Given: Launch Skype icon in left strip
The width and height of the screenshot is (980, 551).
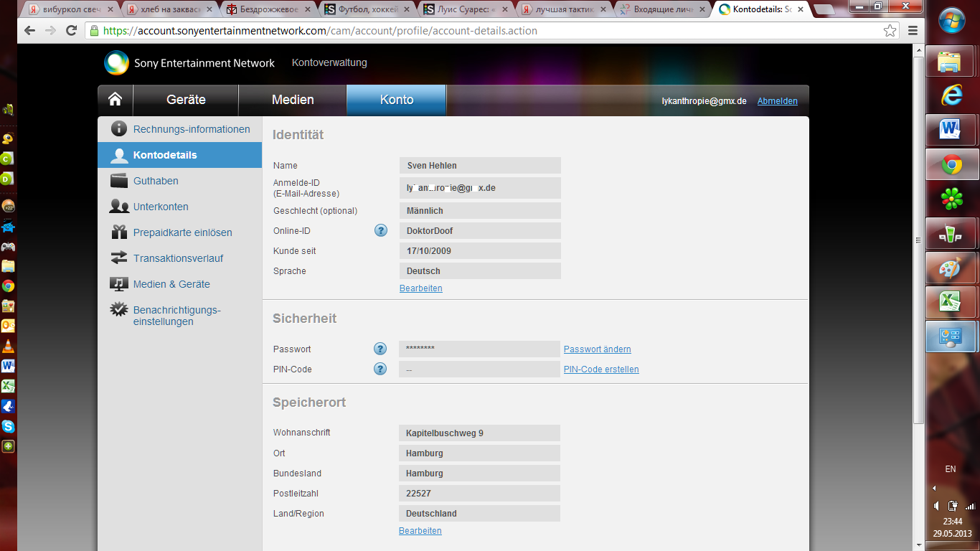Looking at the screenshot, I should (x=8, y=426).
